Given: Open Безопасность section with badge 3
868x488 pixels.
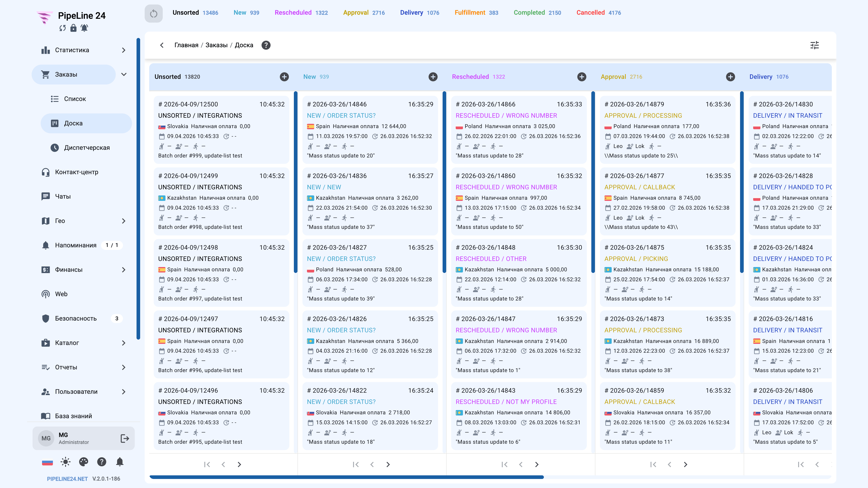Looking at the screenshot, I should coord(82,319).
